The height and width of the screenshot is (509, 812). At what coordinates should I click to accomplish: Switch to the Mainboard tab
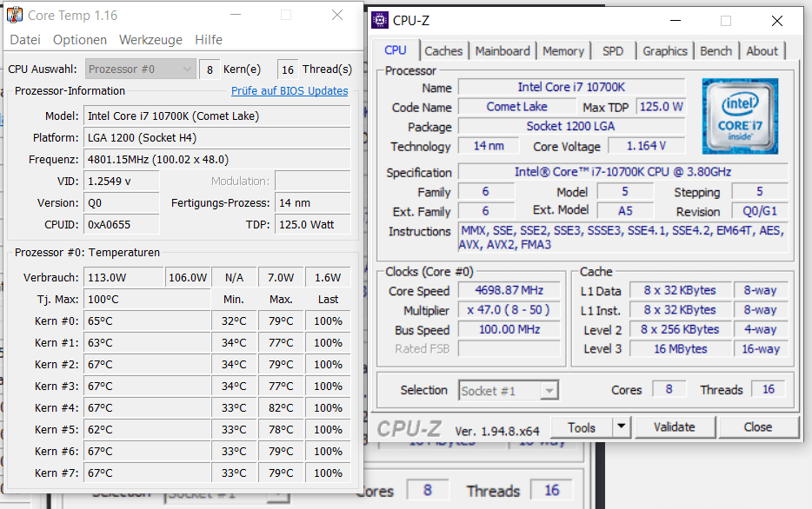tap(503, 51)
